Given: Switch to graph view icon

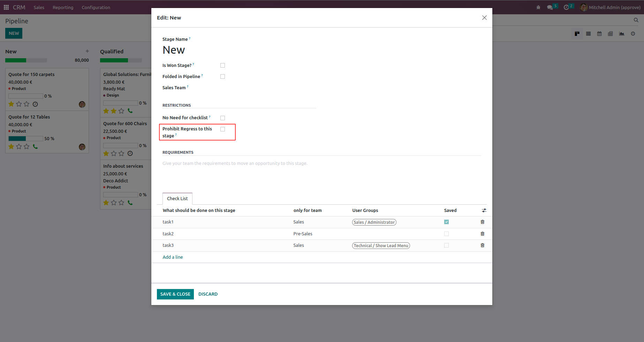Looking at the screenshot, I should [622, 34].
